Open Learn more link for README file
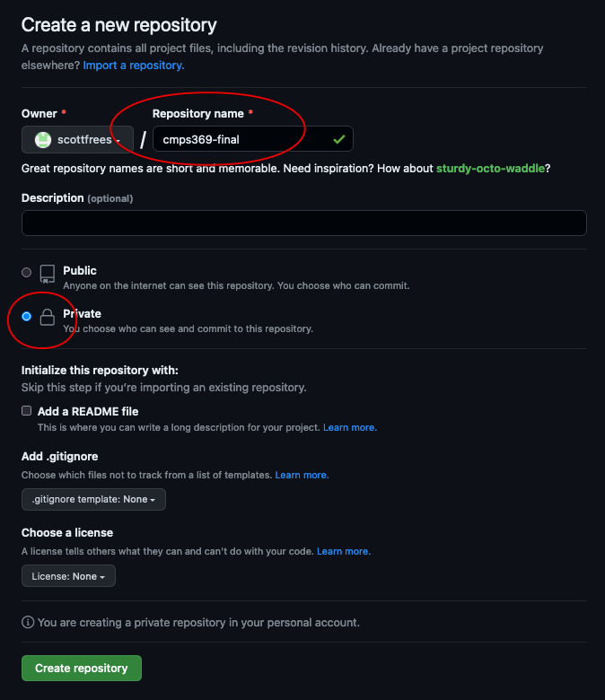Image resolution: width=605 pixels, height=700 pixels. [350, 427]
